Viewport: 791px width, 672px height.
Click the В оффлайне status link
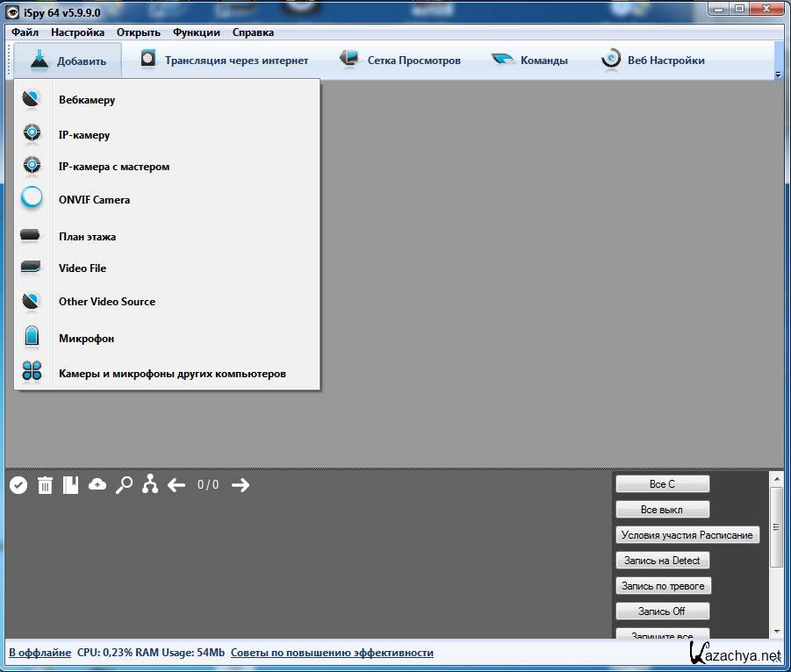[40, 653]
